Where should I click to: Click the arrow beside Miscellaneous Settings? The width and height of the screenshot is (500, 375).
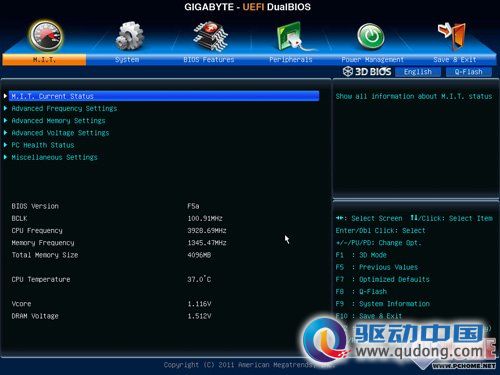[x=5, y=157]
